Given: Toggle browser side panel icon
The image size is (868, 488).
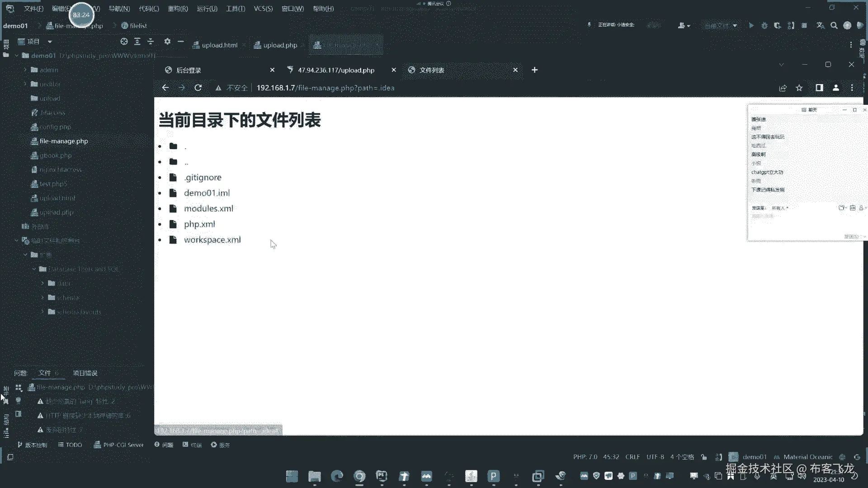Looking at the screenshot, I should point(819,88).
